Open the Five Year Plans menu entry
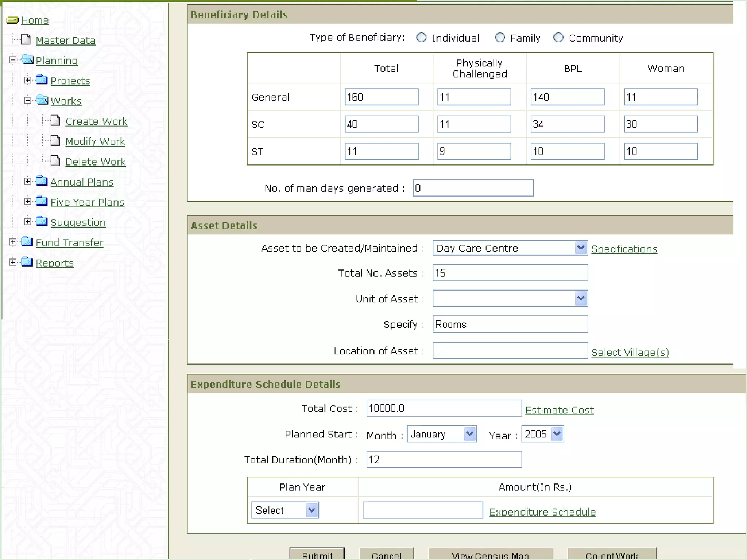The width and height of the screenshot is (747, 560). [87, 202]
